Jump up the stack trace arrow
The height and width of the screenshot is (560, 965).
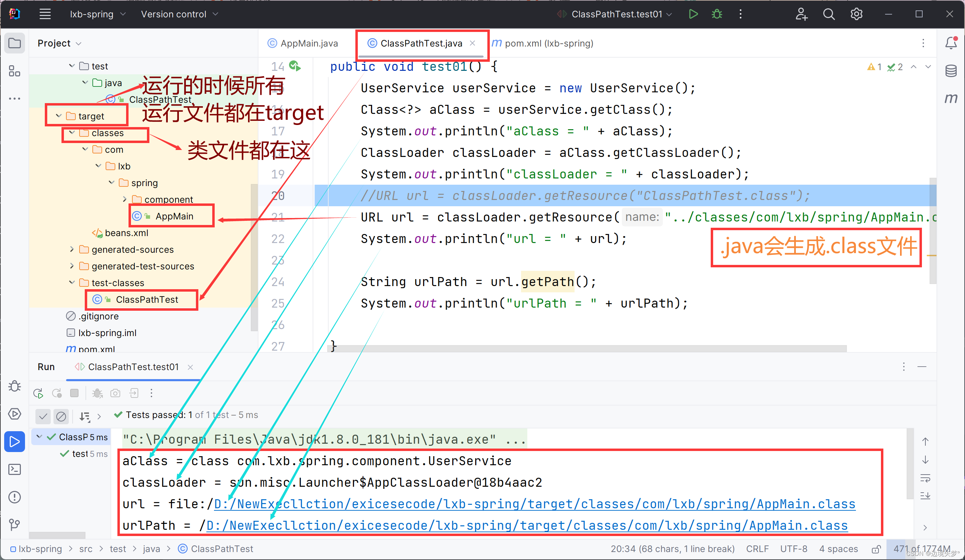point(925,441)
